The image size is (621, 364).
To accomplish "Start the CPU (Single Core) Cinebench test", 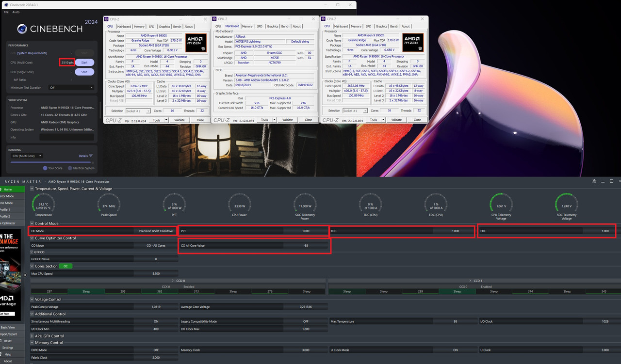I will click(84, 72).
